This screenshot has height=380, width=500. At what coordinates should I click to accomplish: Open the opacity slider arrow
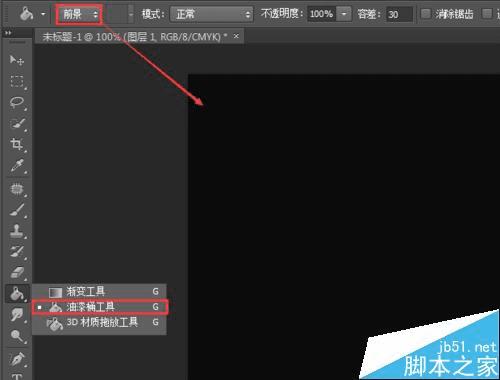pos(344,14)
